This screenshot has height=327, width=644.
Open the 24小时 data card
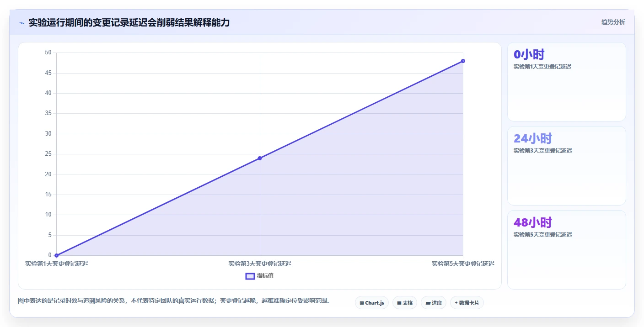pos(566,166)
